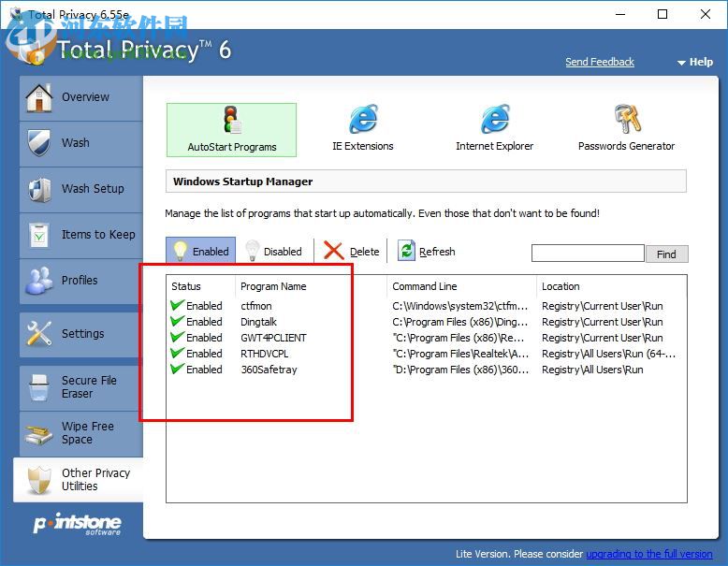Click the Refresh button label
The image size is (728, 566).
click(x=437, y=252)
